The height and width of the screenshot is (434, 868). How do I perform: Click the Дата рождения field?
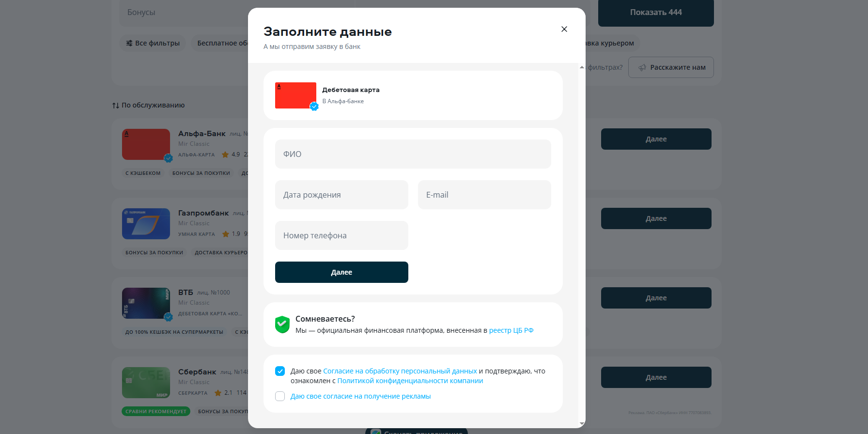coord(341,195)
